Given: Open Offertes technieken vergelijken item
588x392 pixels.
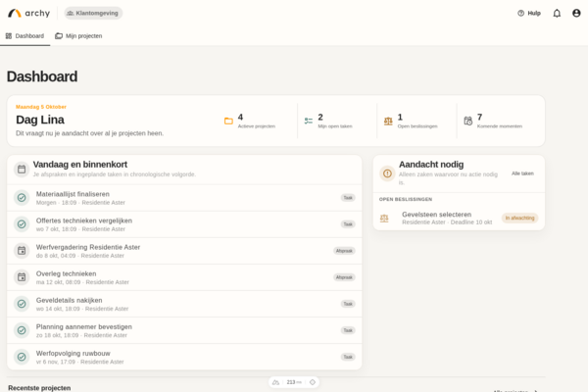Looking at the screenshot, I should pos(184,224).
